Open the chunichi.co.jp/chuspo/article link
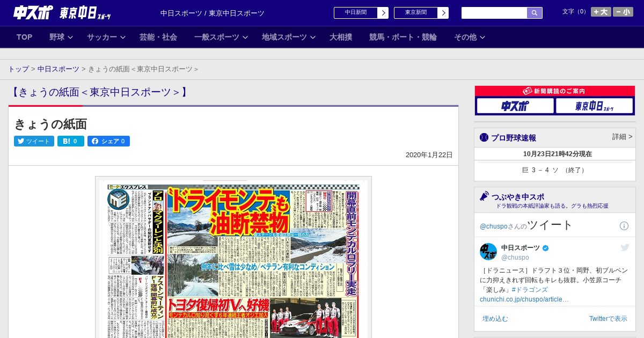This screenshot has width=644, height=338. [524, 299]
